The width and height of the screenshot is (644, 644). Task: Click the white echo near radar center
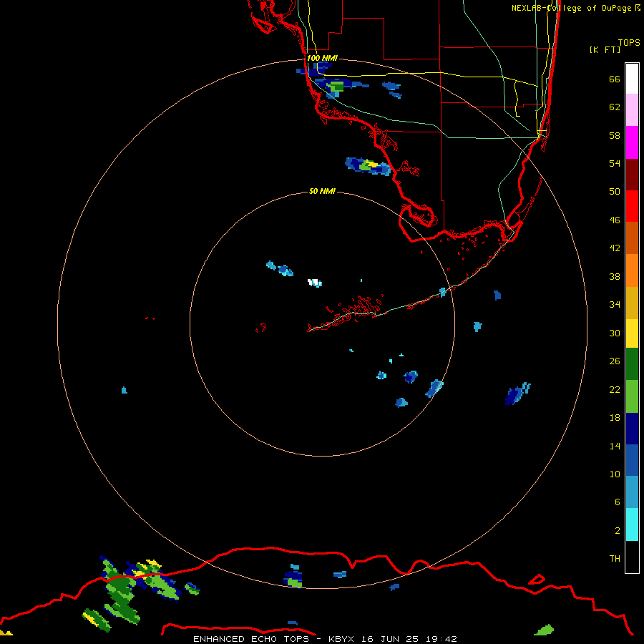click(x=315, y=283)
